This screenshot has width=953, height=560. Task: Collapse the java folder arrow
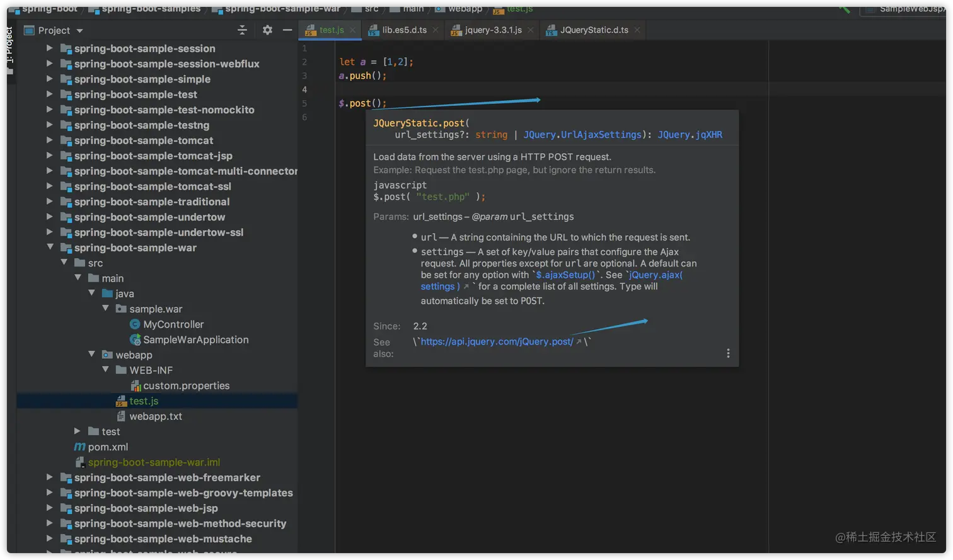[91, 293]
